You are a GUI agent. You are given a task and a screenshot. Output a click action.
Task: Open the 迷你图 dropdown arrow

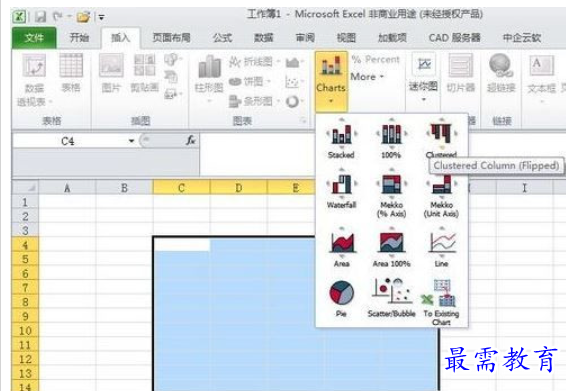423,99
